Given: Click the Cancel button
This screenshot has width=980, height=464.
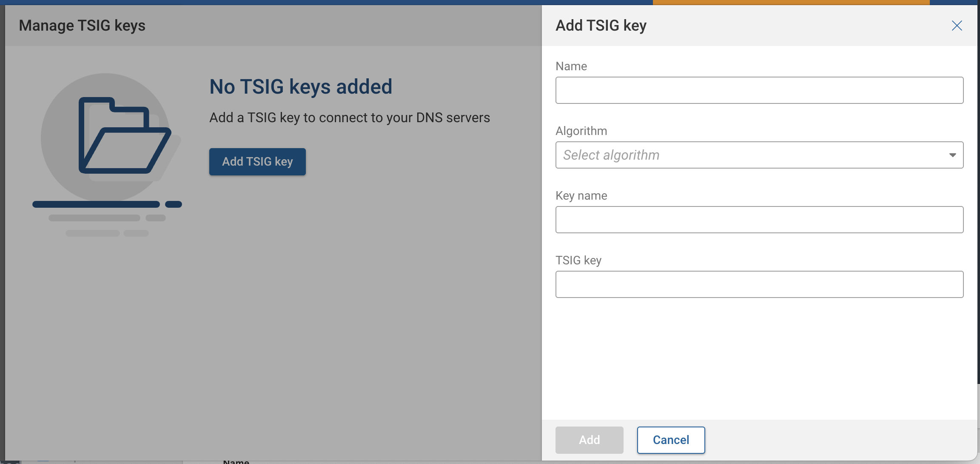Looking at the screenshot, I should [x=671, y=440].
